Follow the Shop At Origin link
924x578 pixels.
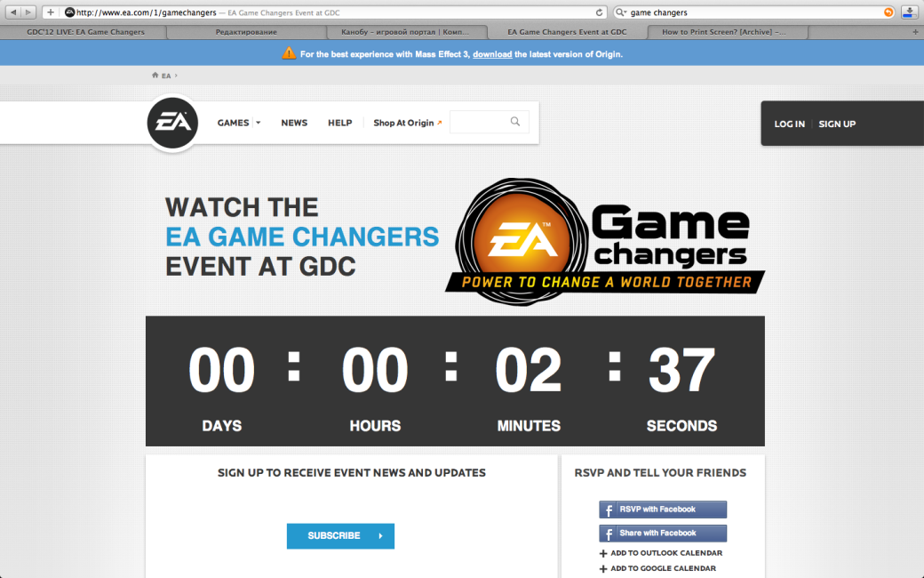407,123
